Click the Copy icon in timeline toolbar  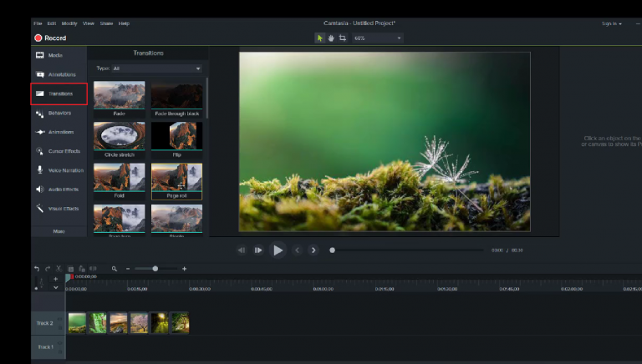click(x=70, y=269)
